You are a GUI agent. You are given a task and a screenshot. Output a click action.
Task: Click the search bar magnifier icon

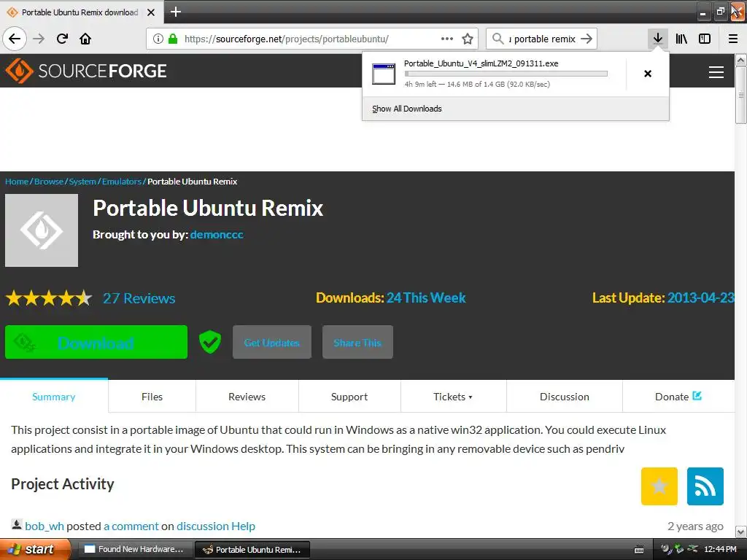coord(498,39)
